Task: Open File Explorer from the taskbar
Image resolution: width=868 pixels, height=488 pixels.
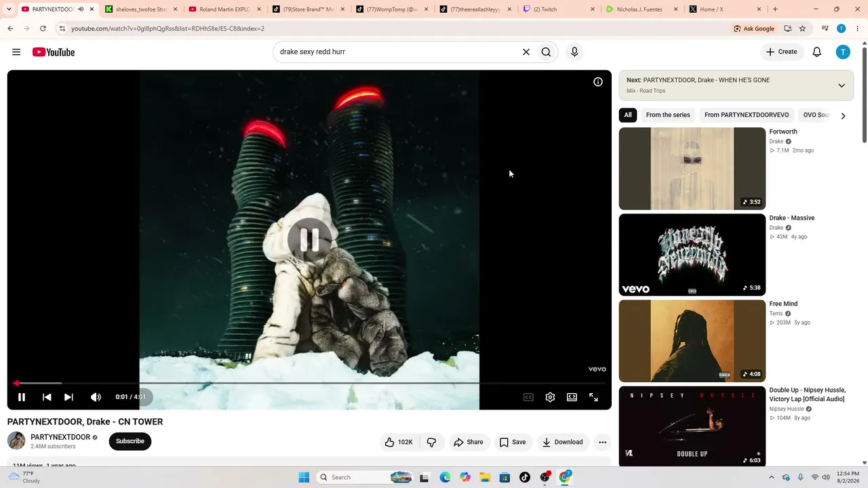Action: [485, 477]
